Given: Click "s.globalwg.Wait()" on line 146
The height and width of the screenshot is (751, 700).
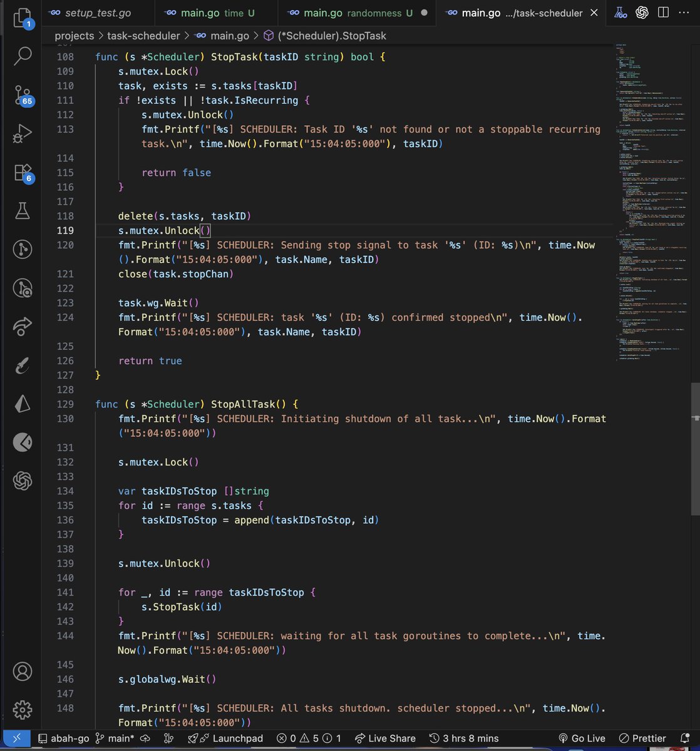Looking at the screenshot, I should pos(168,680).
